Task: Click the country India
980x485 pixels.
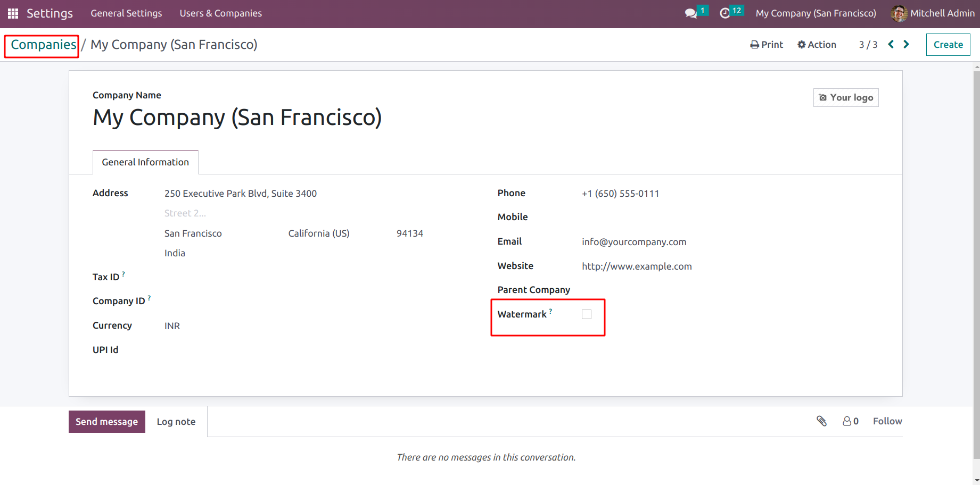Action: coord(175,253)
